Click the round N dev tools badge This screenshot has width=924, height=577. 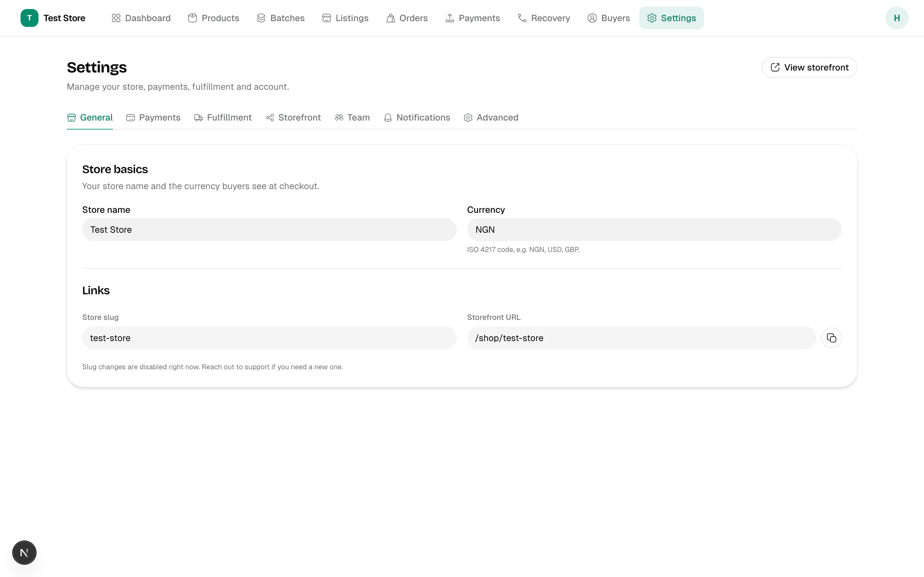[x=24, y=552]
